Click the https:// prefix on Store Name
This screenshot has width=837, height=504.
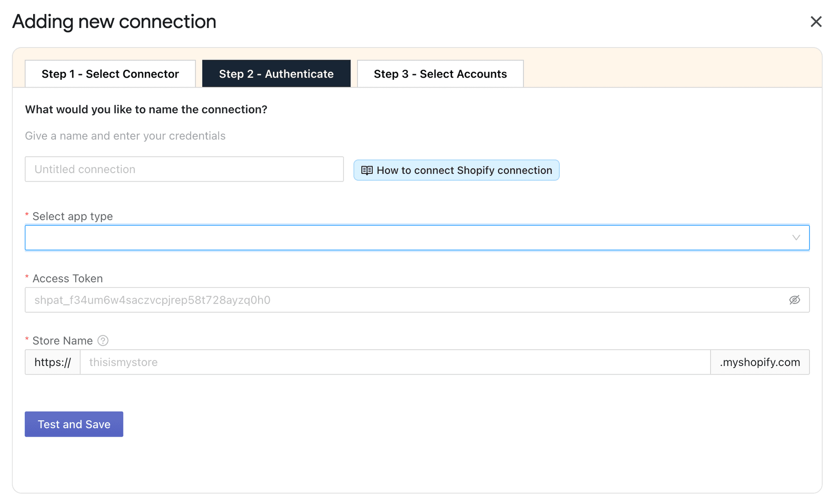tap(52, 362)
